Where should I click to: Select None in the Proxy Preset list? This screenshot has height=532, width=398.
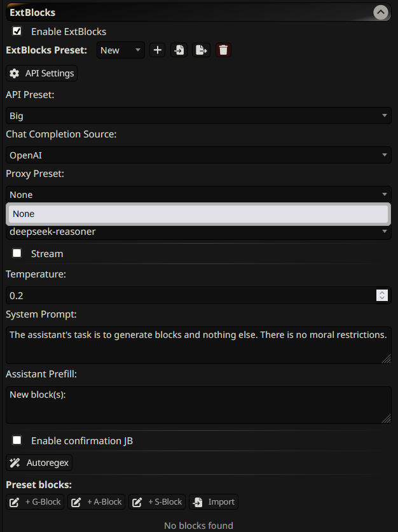click(198, 214)
